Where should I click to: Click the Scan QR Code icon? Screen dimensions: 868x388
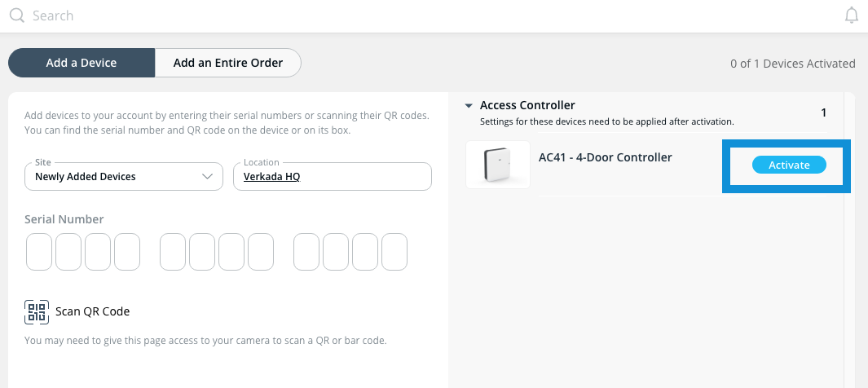[x=37, y=311]
